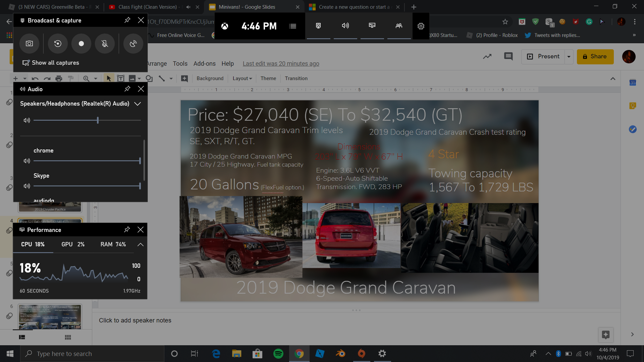Expand the Speakers/Headphones audio dropdown
644x362 pixels.
137,104
